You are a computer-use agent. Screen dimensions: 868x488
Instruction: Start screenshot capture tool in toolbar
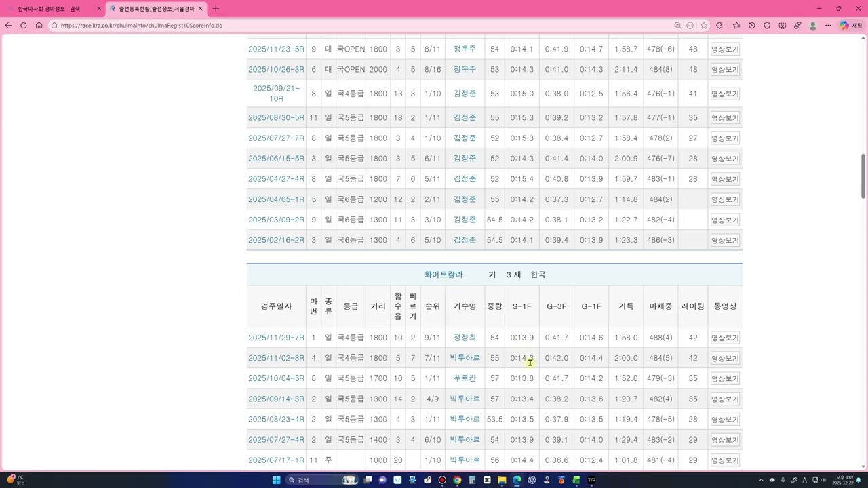(x=782, y=25)
